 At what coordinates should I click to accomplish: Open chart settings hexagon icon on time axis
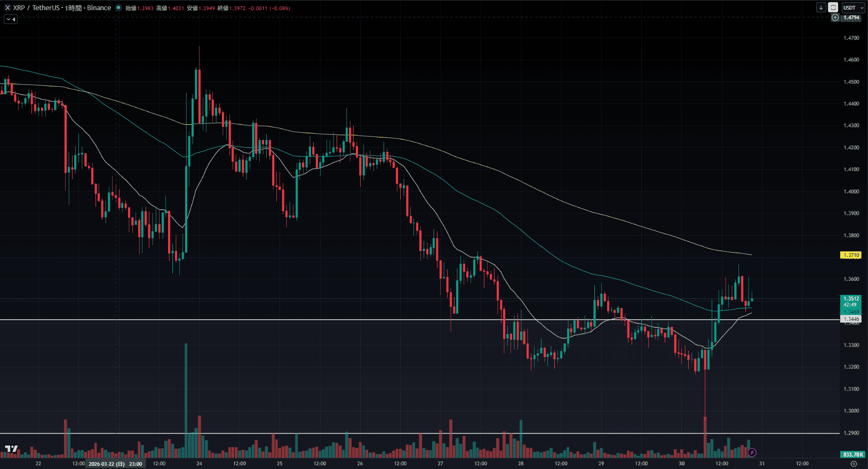pos(854,464)
